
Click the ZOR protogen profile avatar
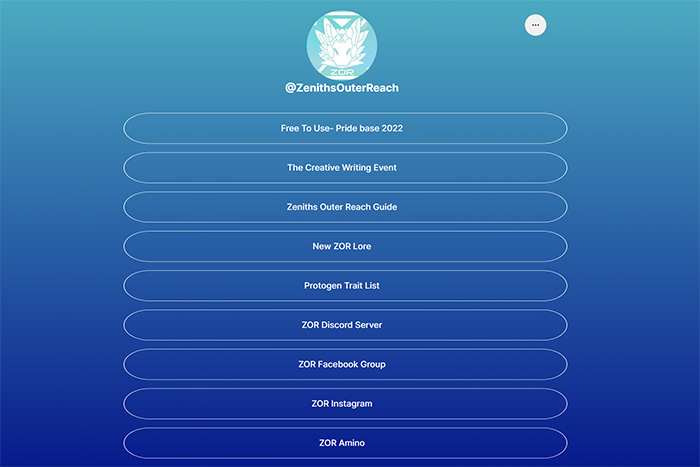pos(342,45)
